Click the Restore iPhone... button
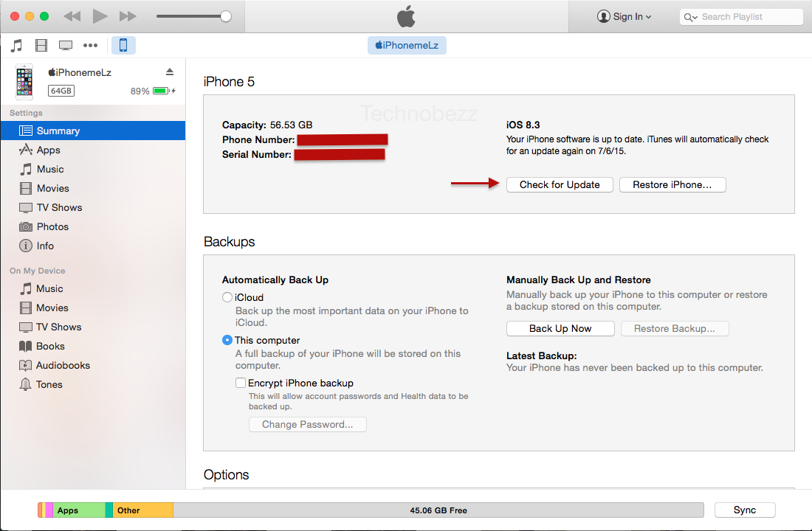This screenshot has width=812, height=531. coord(672,185)
